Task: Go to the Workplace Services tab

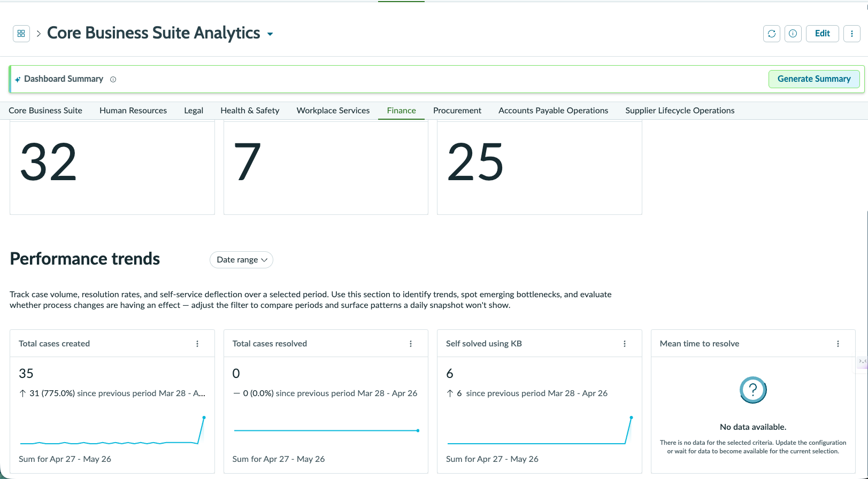Action: pyautogui.click(x=333, y=111)
